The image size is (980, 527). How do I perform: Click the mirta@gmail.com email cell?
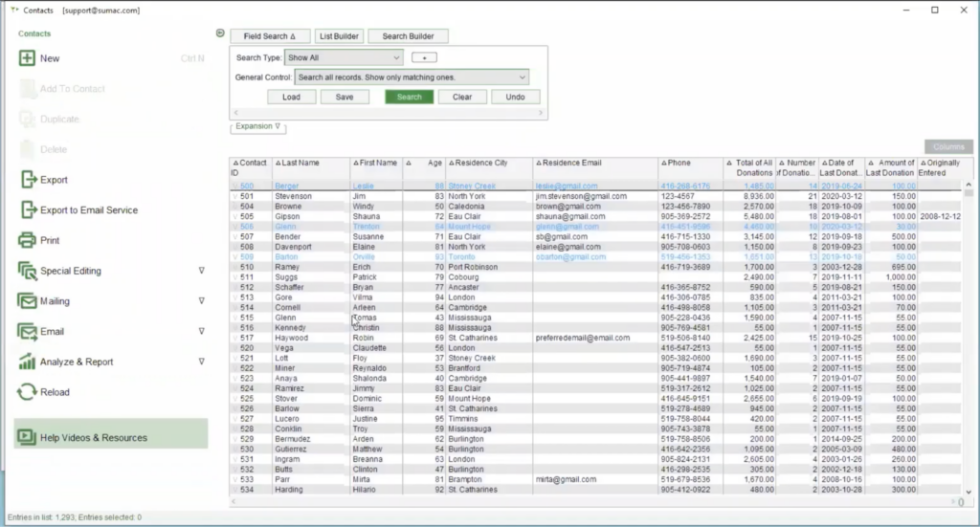[566, 479]
